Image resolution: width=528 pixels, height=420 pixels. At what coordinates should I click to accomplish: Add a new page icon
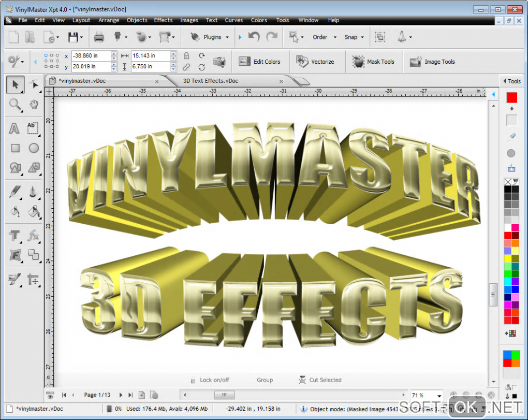pyautogui.click(x=142, y=395)
